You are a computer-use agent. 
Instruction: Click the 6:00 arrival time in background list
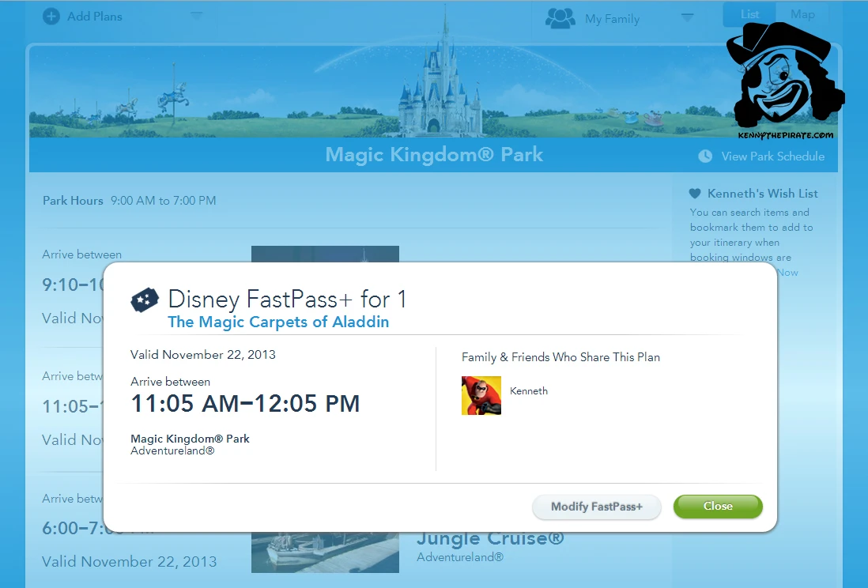[x=73, y=528]
